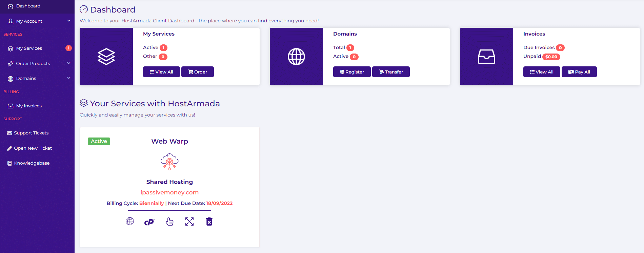Click the red badge on My Services sidebar
Screen dimensions: 644x253
point(68,48)
